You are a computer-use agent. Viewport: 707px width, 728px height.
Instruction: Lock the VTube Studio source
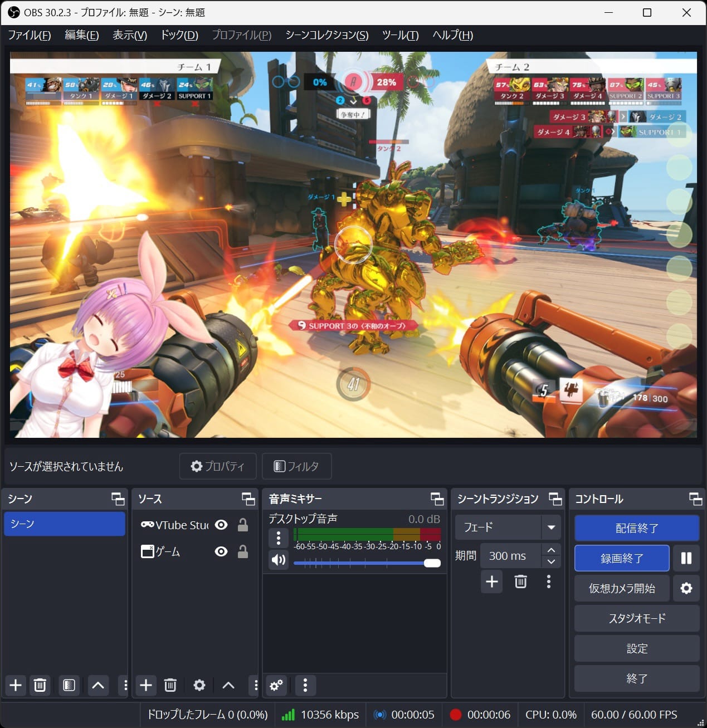(x=243, y=525)
